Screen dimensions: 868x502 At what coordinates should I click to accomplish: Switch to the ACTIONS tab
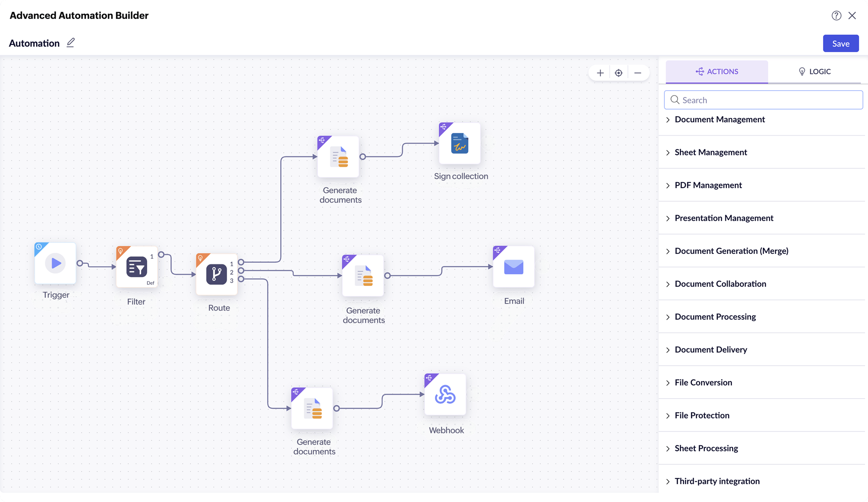coord(717,72)
